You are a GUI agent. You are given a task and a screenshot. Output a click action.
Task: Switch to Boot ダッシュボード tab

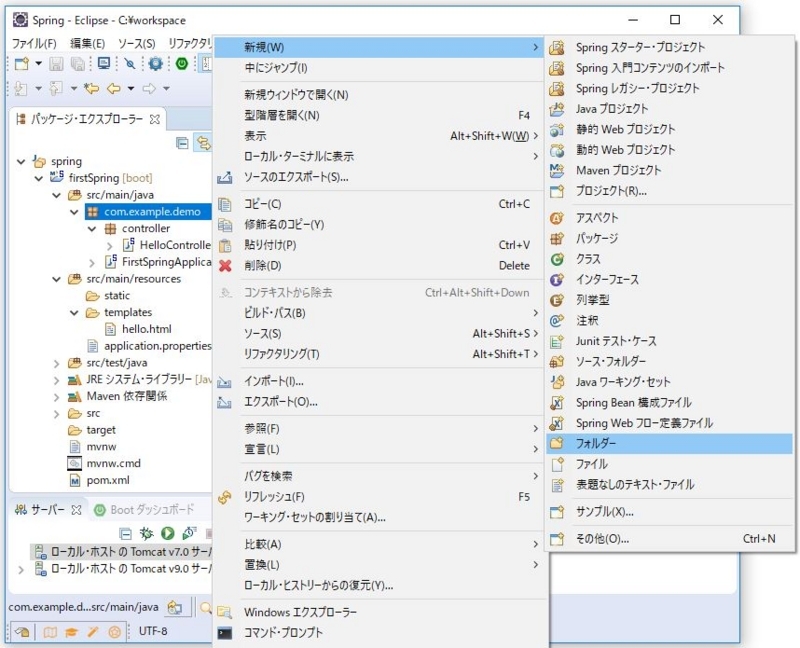click(x=144, y=510)
